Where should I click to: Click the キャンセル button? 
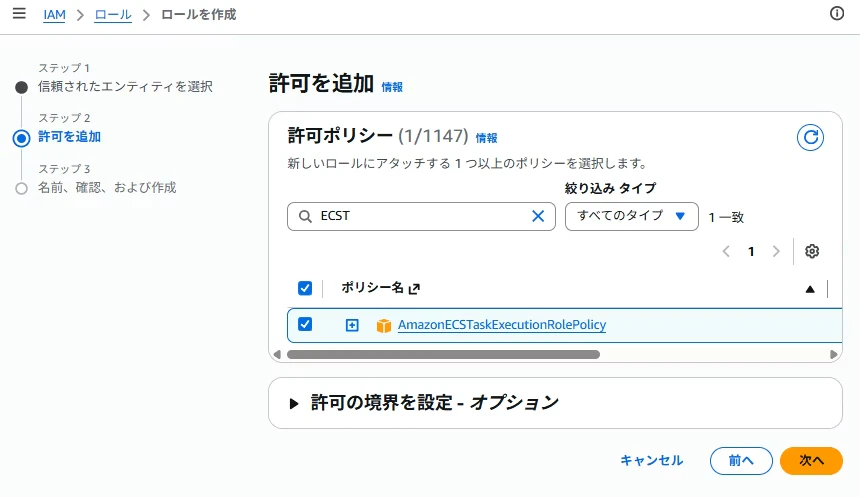652,460
